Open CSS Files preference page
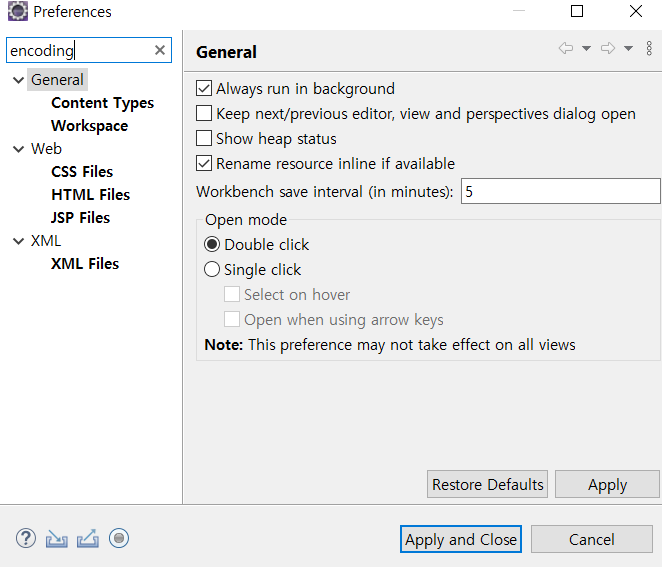Viewport: 662px width, 567px height. coord(82,172)
